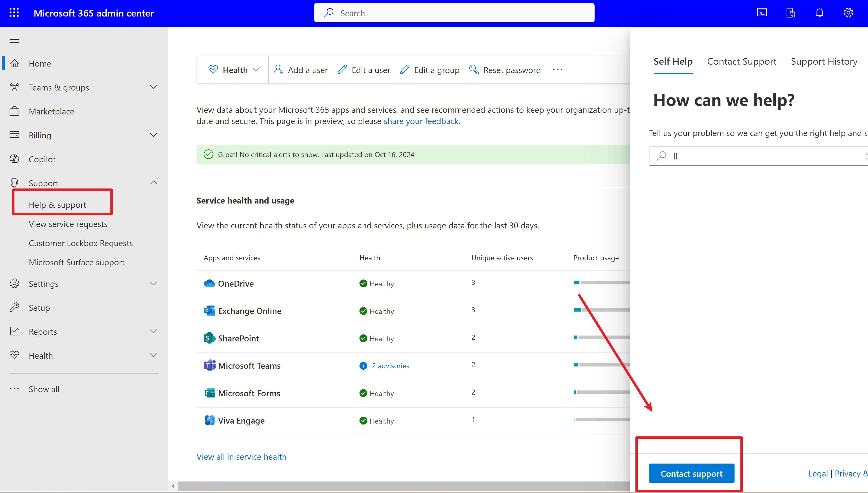
Task: Open the Health dropdown in the toolbar
Action: [x=233, y=69]
